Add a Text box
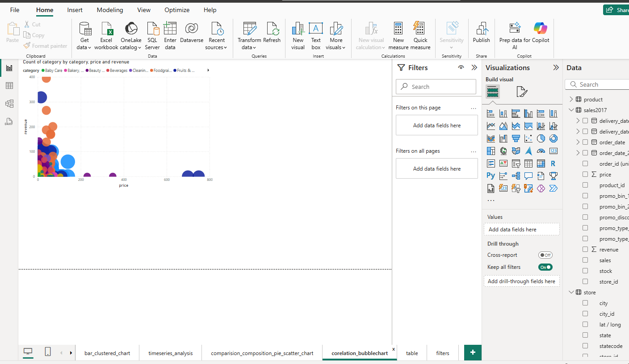This screenshot has height=364, width=629. pyautogui.click(x=316, y=36)
